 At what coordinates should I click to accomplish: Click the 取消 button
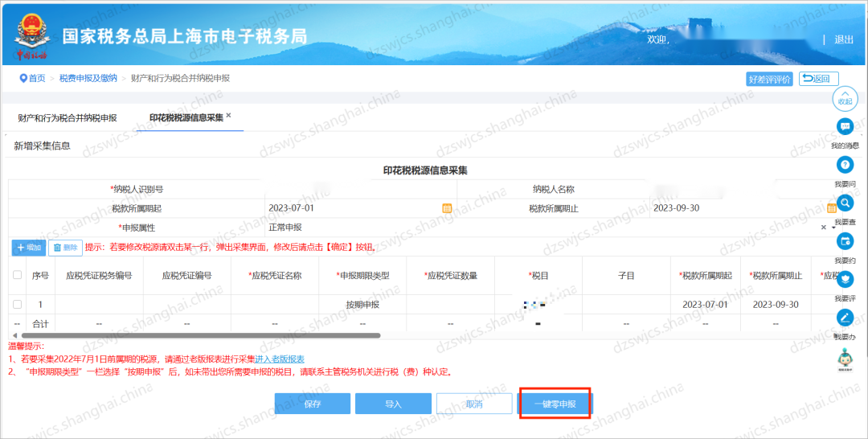474,404
